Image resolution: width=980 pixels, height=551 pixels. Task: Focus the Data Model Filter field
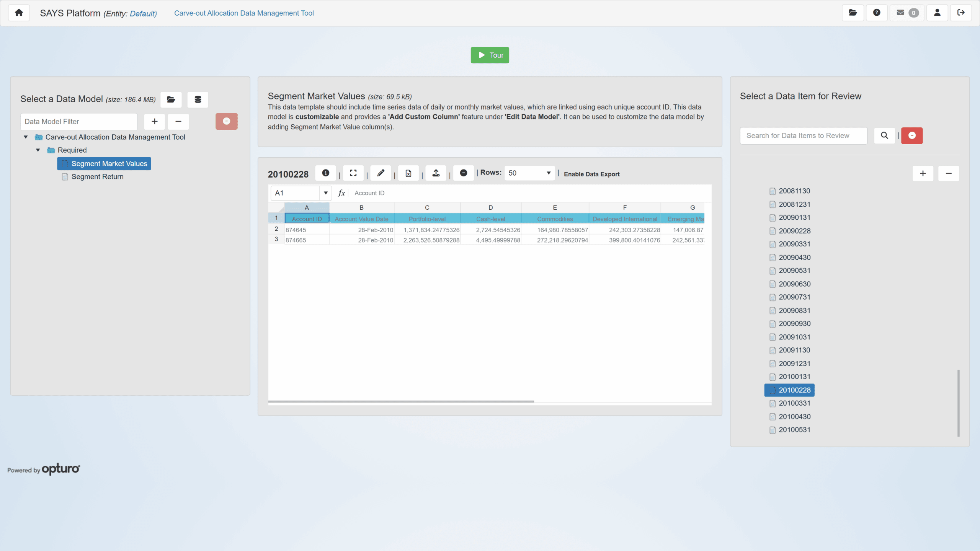(x=79, y=121)
